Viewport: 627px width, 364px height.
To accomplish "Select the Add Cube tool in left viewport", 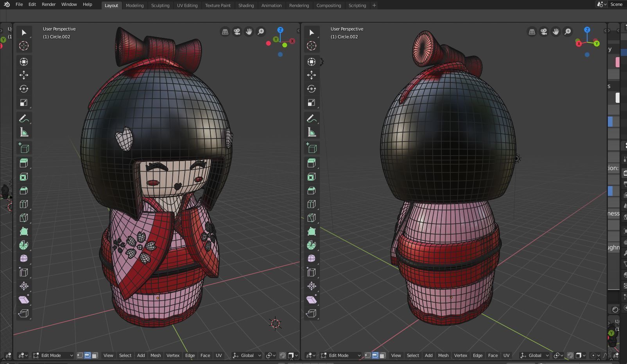I will [x=24, y=148].
